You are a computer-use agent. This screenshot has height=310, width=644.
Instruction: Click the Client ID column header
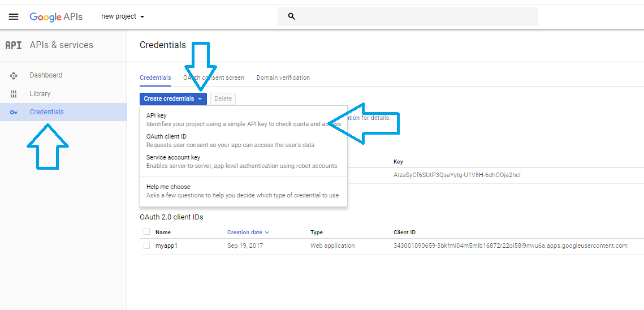(405, 232)
